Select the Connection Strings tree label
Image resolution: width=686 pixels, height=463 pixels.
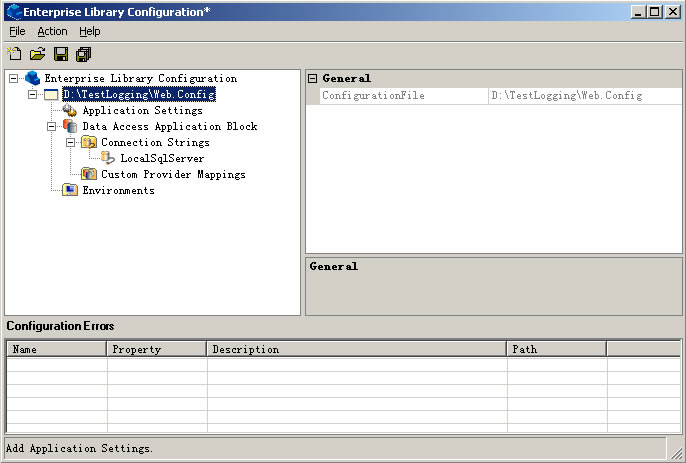[155, 142]
